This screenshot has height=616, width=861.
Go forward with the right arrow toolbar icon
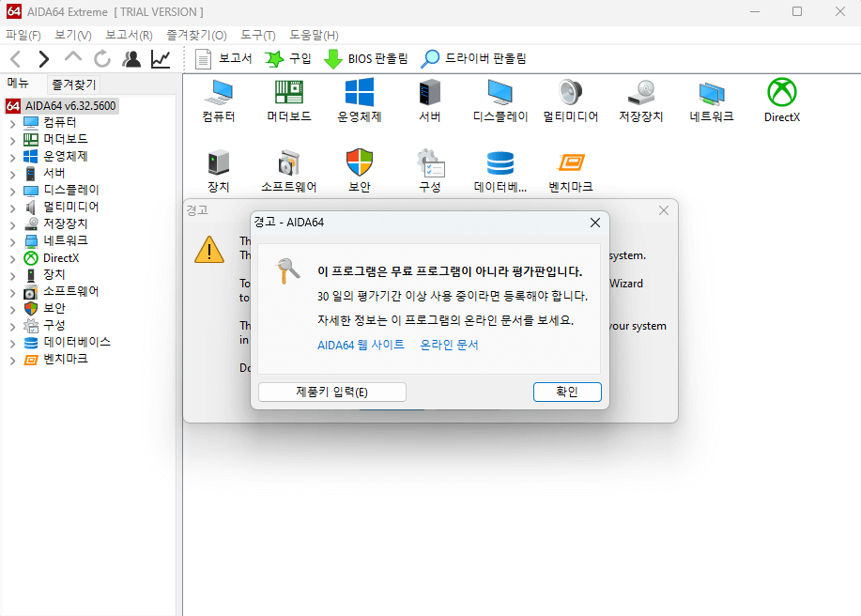pyautogui.click(x=44, y=59)
